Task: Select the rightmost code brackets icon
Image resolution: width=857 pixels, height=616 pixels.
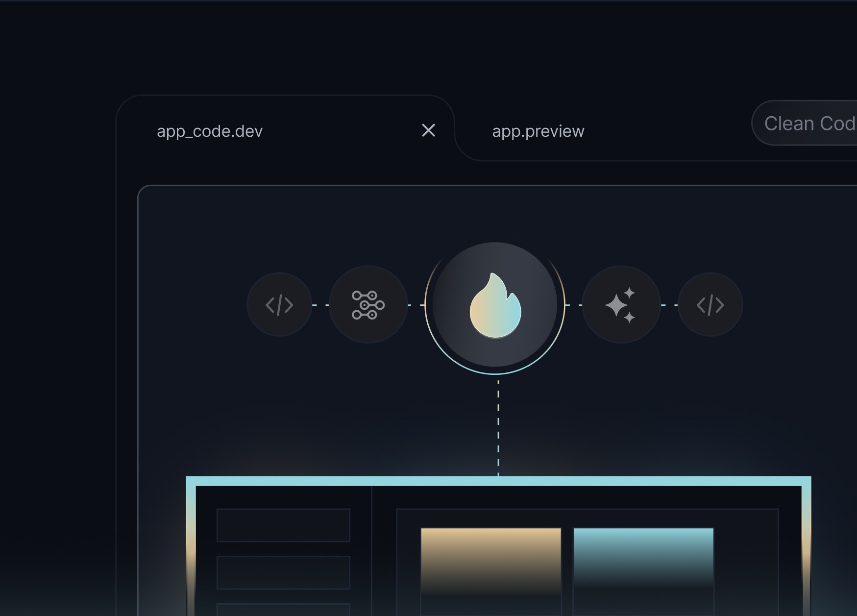Action: pyautogui.click(x=710, y=305)
